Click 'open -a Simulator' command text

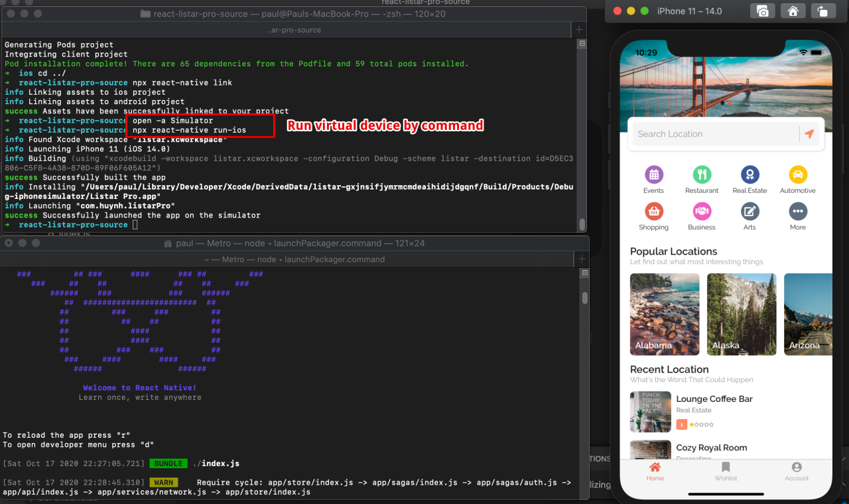click(x=172, y=121)
